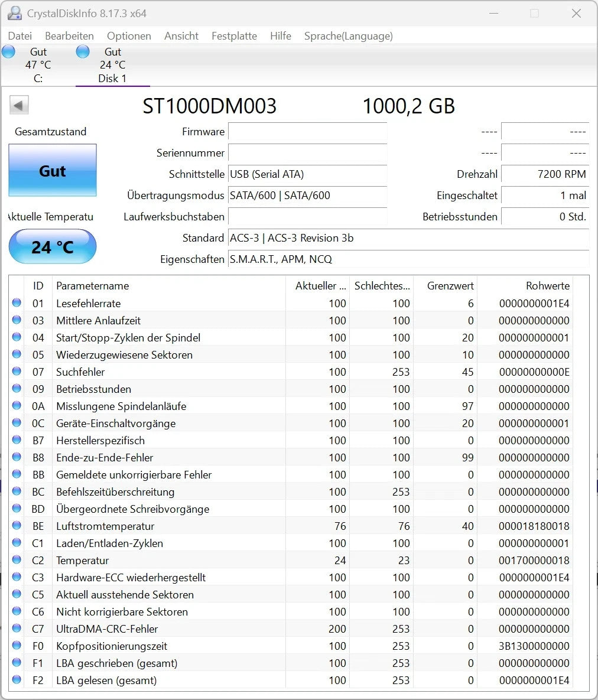This screenshot has width=598, height=700.
Task: Select the status indicator next to Temperatur row
Action: point(16,560)
